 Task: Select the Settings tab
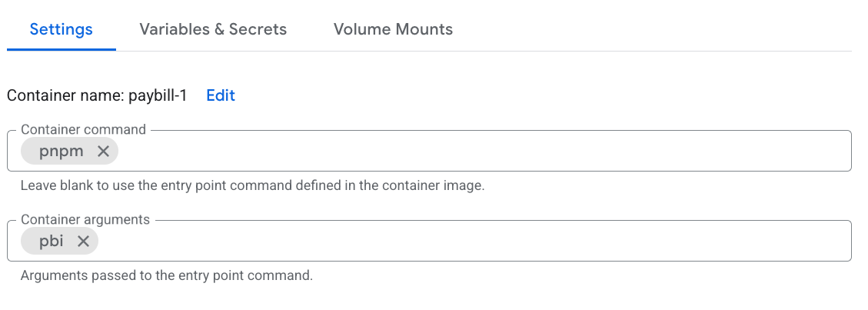pyautogui.click(x=62, y=29)
